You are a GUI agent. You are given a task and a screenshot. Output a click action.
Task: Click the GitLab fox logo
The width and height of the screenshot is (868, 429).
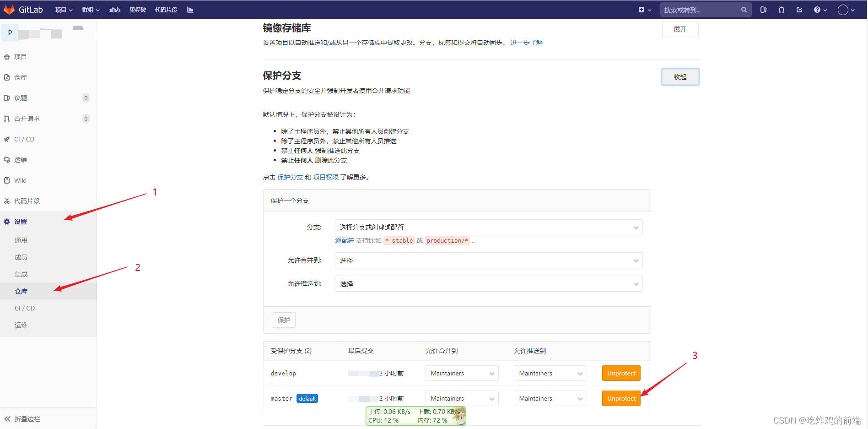click(x=9, y=10)
